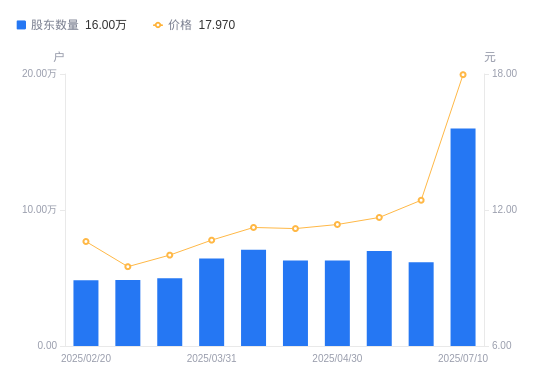Image resolution: width=550 pixels, height=381 pixels.
Task: Click the 股东数量 legend label
Action: click(x=55, y=25)
